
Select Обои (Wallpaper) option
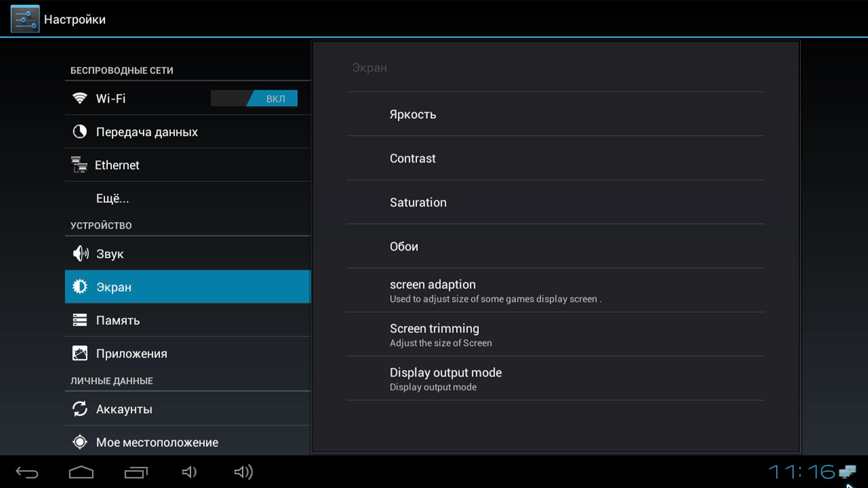(404, 246)
